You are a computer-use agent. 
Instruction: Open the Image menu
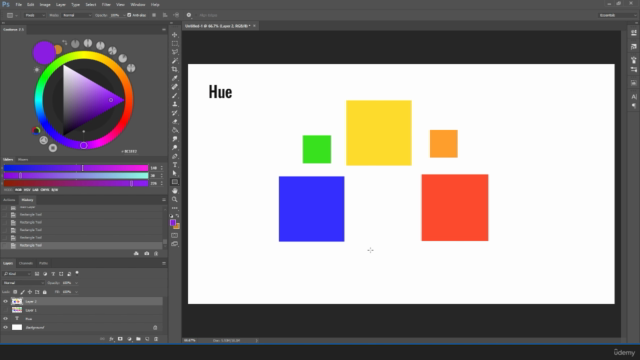pos(45,4)
